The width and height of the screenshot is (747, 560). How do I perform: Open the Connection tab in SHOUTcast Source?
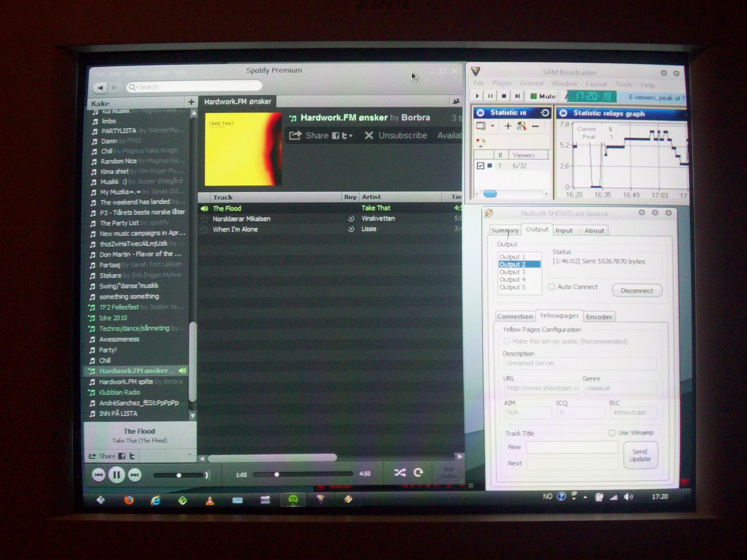(x=515, y=316)
